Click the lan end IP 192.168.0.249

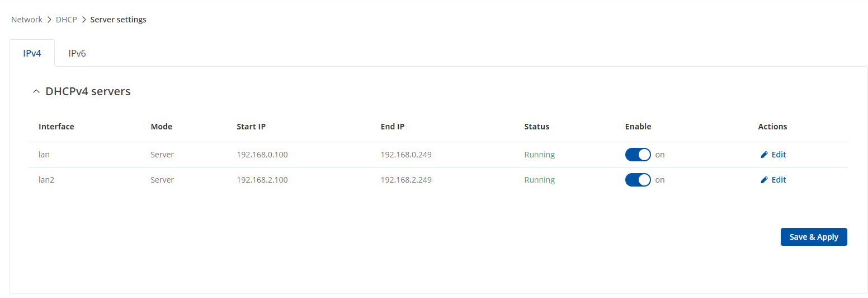tap(406, 155)
